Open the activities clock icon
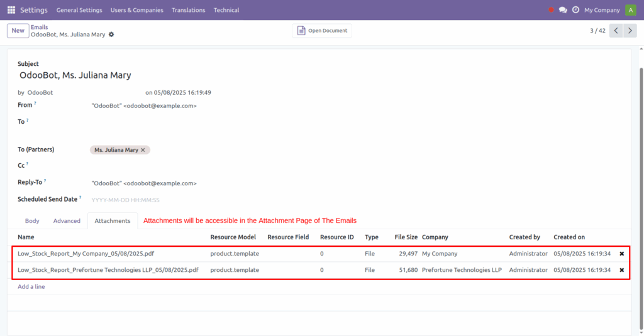644x336 pixels. [576, 10]
